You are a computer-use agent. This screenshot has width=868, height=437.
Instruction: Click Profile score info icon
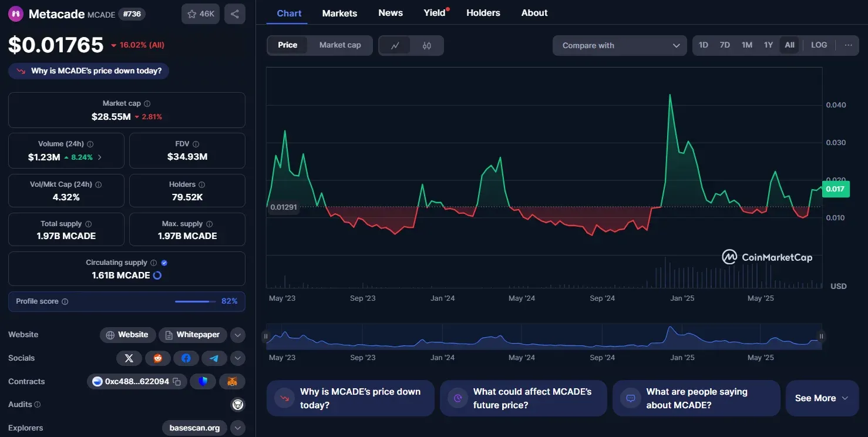(x=65, y=301)
